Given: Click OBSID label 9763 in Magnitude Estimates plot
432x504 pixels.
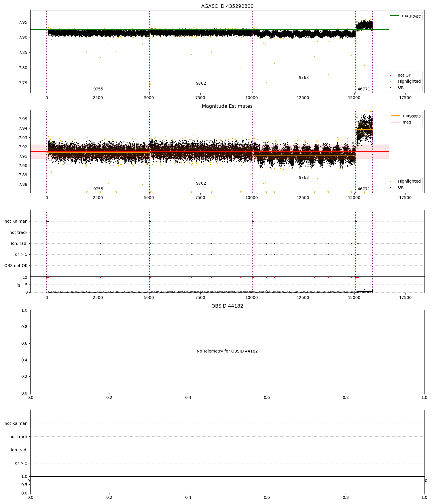Looking at the screenshot, I should (304, 178).
